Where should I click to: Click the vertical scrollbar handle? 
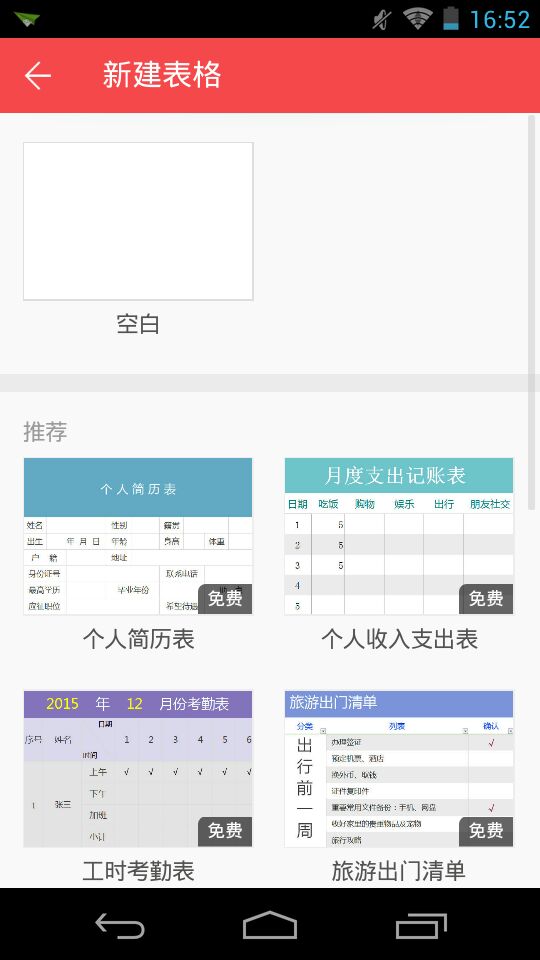tap(531, 312)
